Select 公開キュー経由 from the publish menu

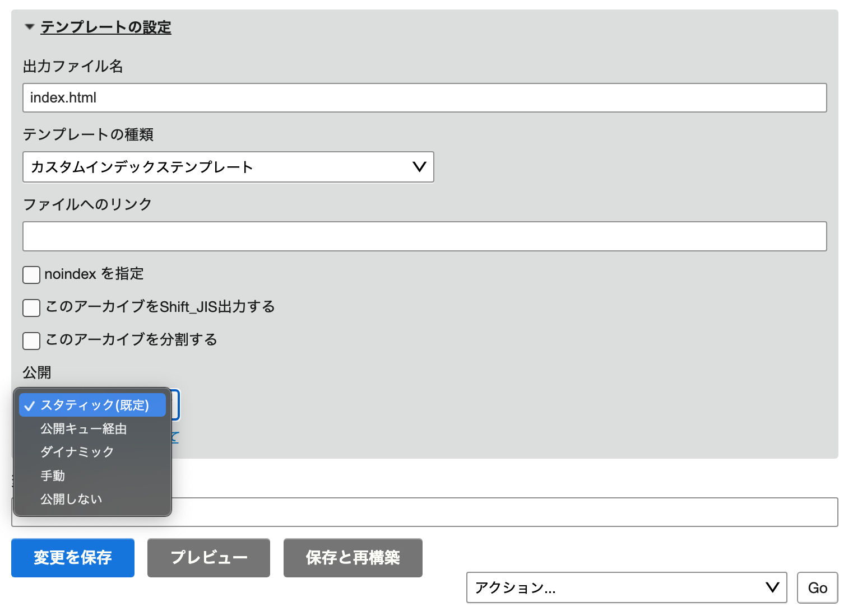pyautogui.click(x=83, y=428)
